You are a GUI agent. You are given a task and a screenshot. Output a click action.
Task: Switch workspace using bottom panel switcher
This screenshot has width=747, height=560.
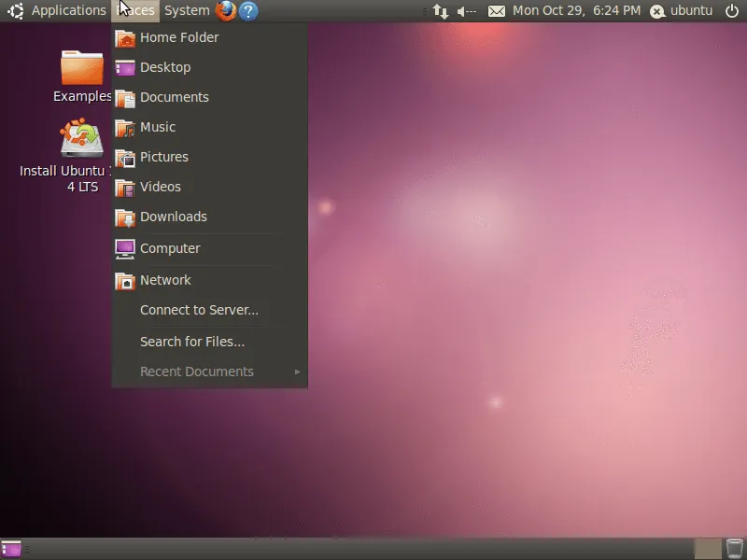pos(708,549)
